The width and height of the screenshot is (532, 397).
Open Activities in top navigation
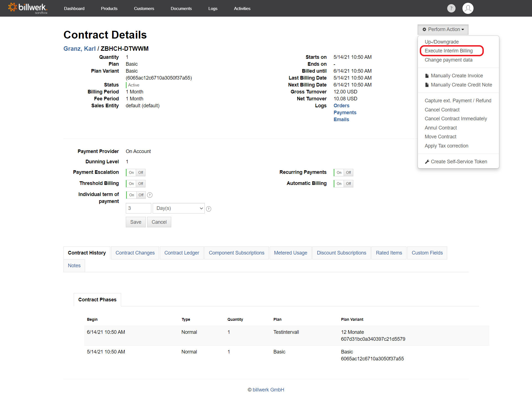pyautogui.click(x=242, y=9)
